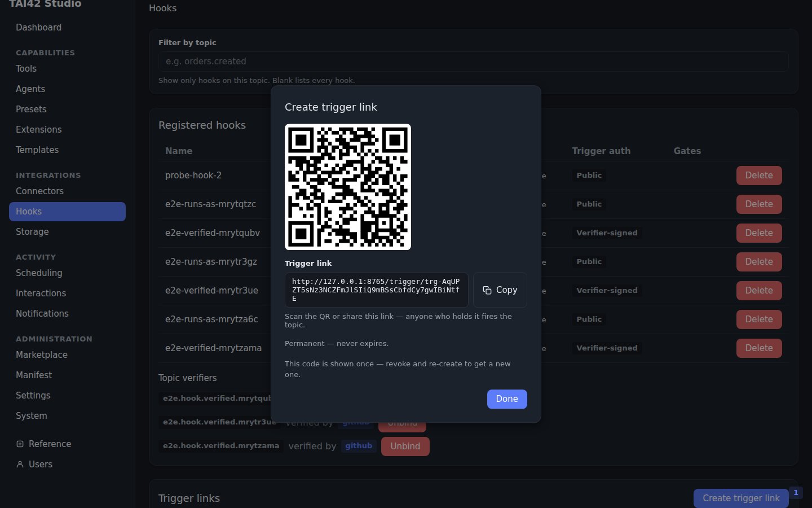
Task: Delete the probe-hook-2 hook
Action: pos(759,176)
